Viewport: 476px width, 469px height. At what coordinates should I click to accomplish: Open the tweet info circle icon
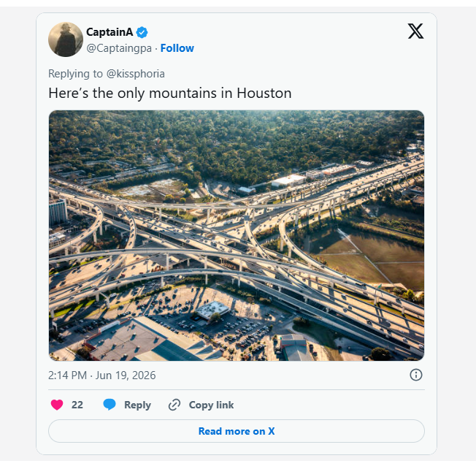pyautogui.click(x=416, y=375)
